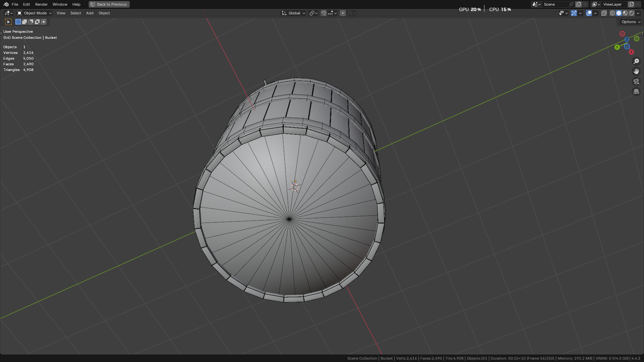Click the Verts:2,616 status bar entry
Image resolution: width=644 pixels, height=362 pixels.
406,358
